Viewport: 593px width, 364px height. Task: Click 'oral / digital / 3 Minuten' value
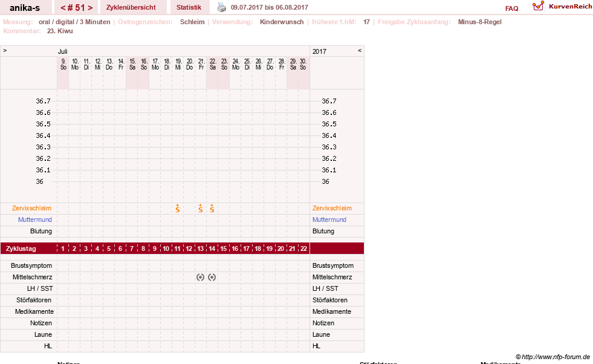tap(74, 22)
